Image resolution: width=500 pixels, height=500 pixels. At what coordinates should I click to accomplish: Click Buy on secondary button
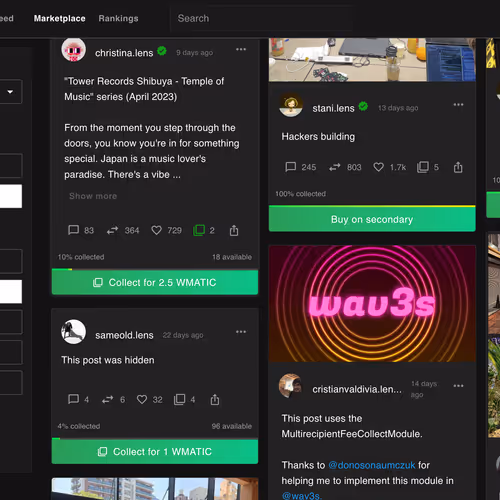tap(372, 219)
